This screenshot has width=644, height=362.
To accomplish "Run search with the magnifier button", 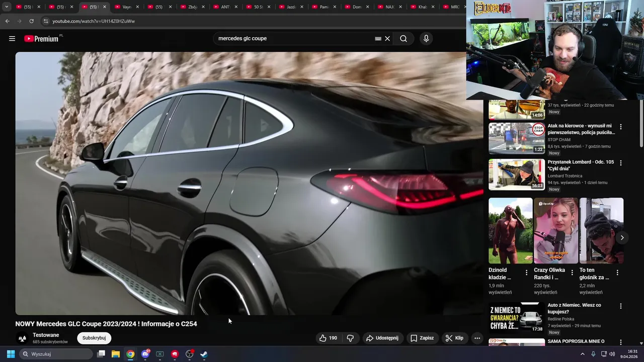I will pyautogui.click(x=404, y=39).
